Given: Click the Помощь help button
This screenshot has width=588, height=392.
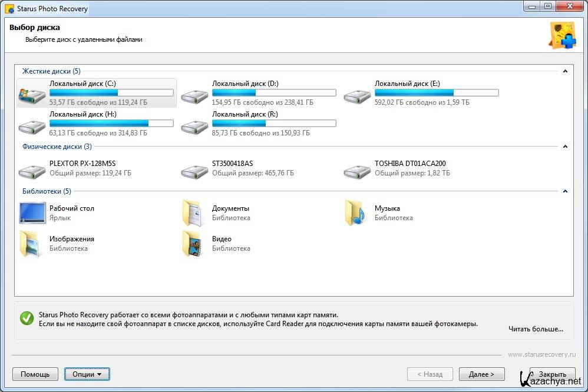Looking at the screenshot, I should [x=35, y=374].
